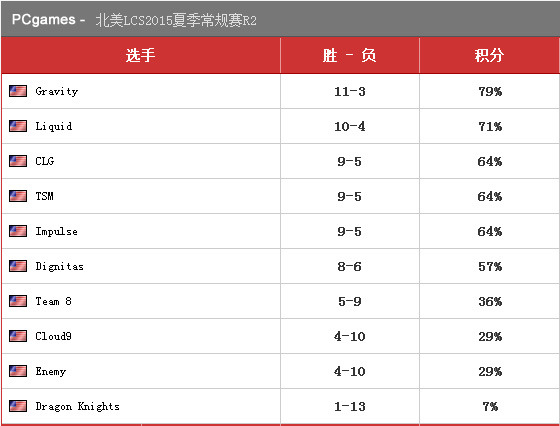
Task: Click the flag icon beside Gravity
Action: 18,91
